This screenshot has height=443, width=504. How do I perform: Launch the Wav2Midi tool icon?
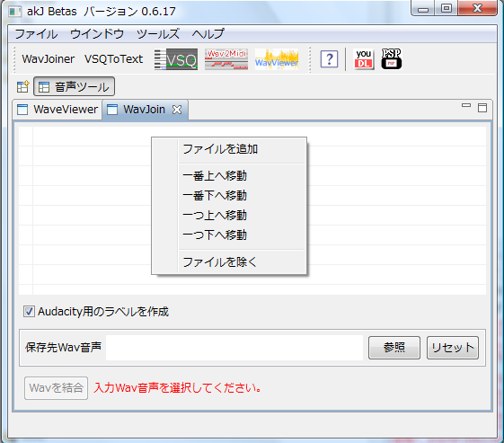[x=226, y=59]
